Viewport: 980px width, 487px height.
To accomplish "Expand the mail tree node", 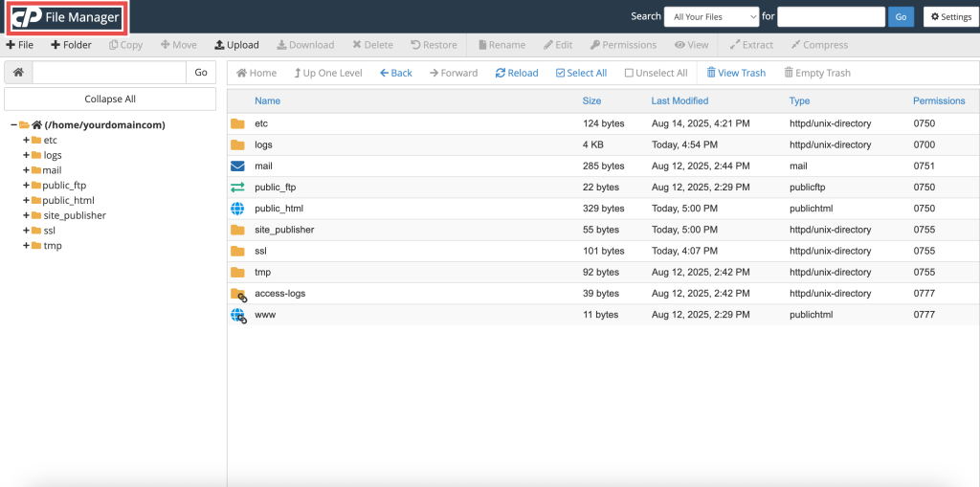I will [26, 170].
